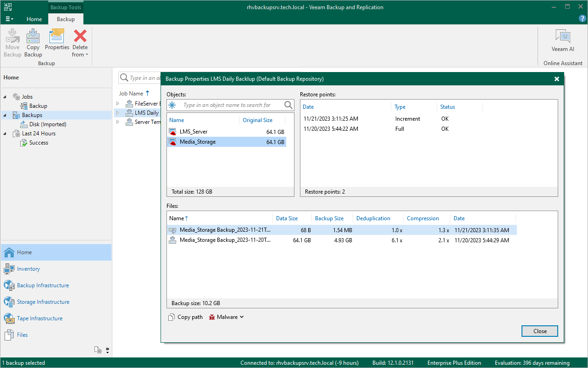Sort files by Deduplication column

[373, 218]
